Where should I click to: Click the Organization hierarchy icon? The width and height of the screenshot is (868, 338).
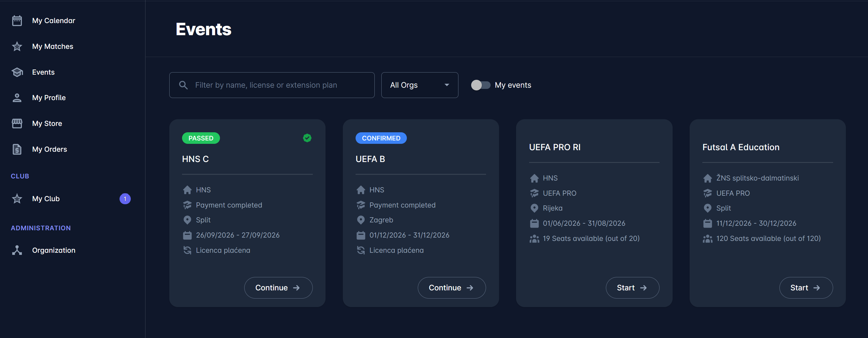coord(17,250)
